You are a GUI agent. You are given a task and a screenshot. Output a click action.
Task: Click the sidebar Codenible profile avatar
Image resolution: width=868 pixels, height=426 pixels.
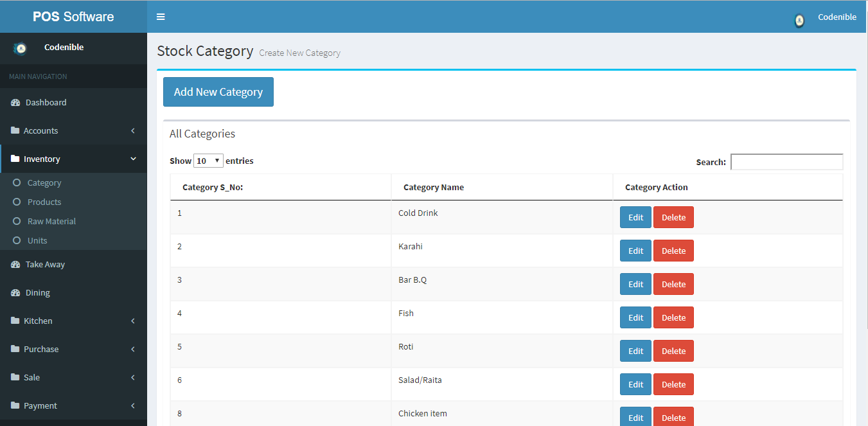pyautogui.click(x=21, y=48)
